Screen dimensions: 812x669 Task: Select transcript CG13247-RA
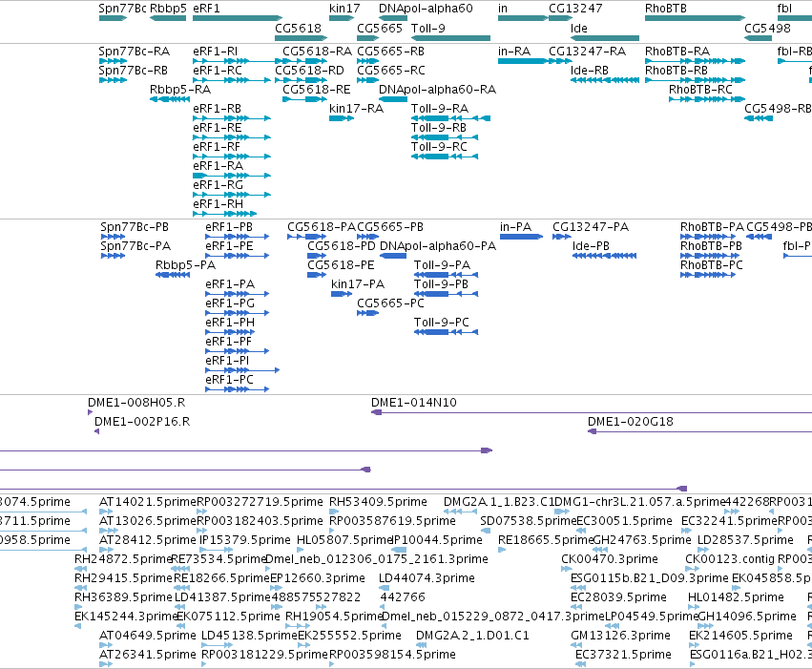[x=587, y=52]
